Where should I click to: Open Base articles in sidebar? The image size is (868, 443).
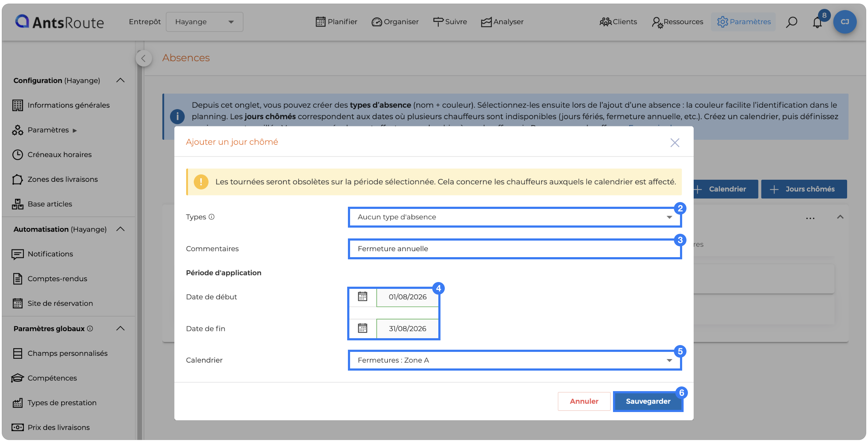(42, 204)
